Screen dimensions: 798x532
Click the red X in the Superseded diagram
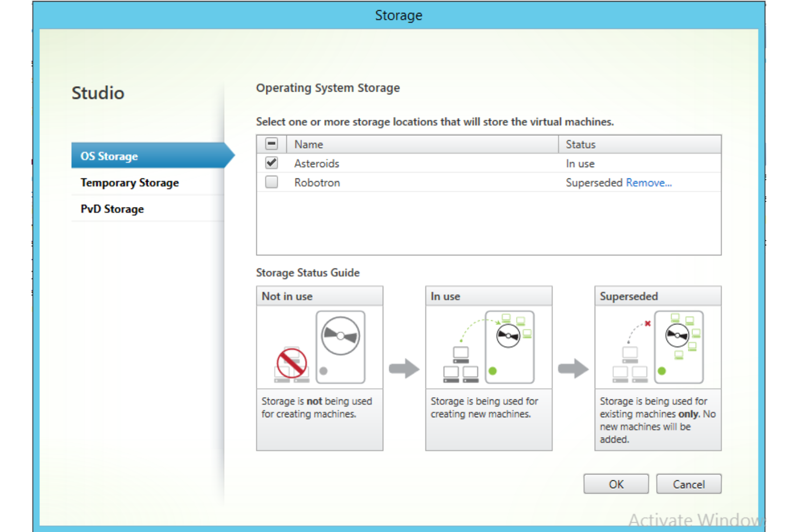coord(646,323)
